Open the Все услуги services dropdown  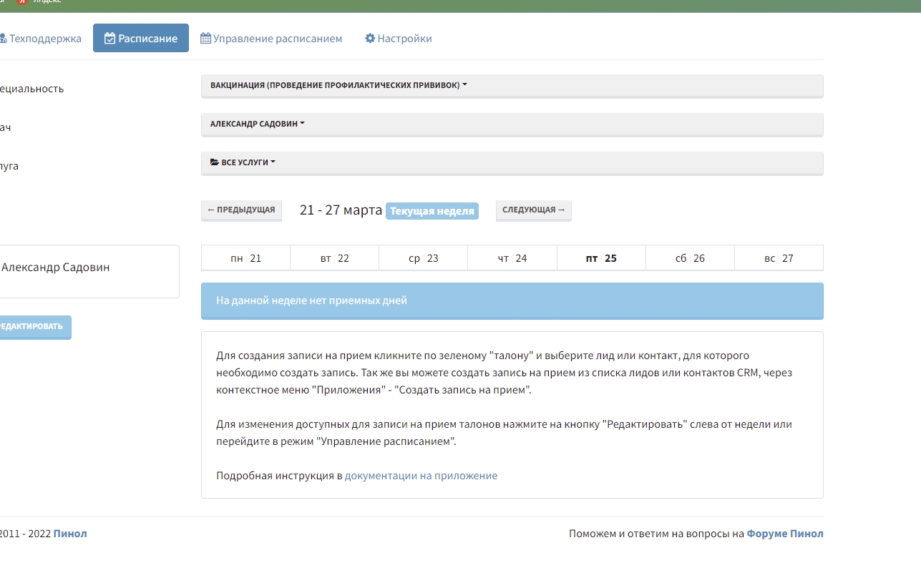pos(243,162)
